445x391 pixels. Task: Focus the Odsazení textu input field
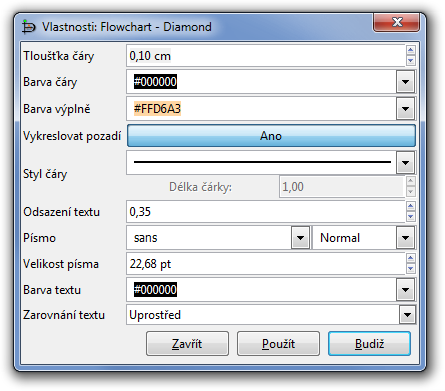266,212
